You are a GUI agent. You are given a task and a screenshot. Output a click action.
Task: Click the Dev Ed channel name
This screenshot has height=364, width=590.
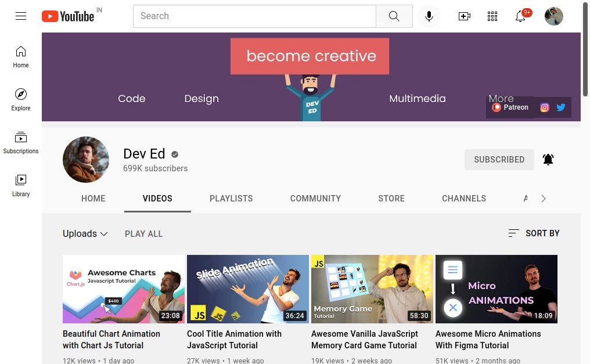pos(144,154)
